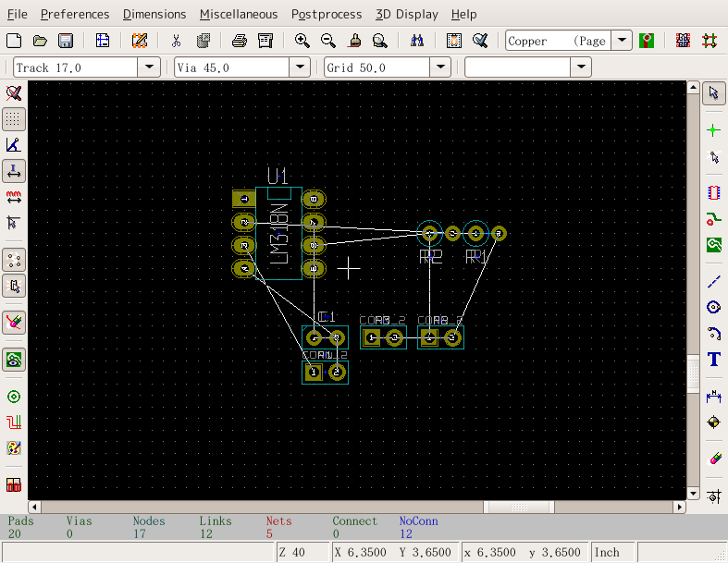Screen dimensions: 728x563
Task: Click the Zoom in magnifier icon
Action: point(302,41)
